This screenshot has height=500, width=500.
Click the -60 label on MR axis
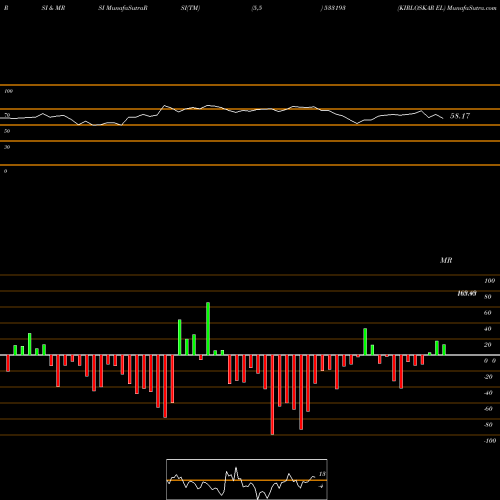pos(488,409)
